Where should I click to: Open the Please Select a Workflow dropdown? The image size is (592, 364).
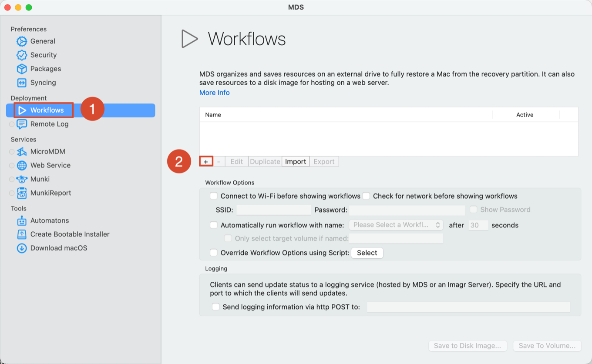point(396,225)
